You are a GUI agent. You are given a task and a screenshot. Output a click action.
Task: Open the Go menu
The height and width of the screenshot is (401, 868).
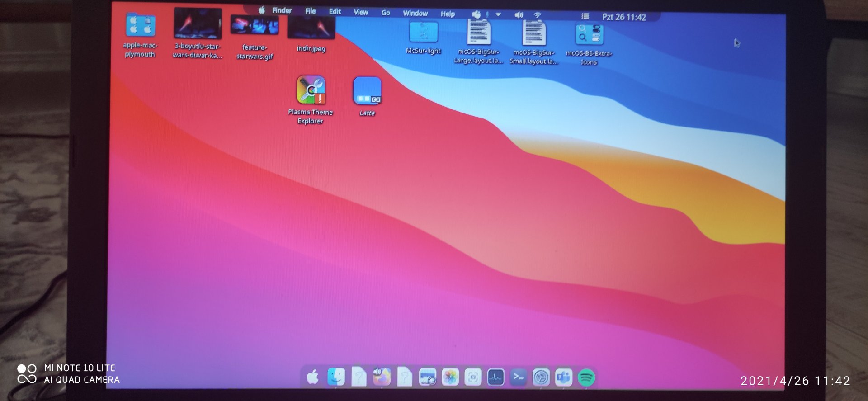pos(386,13)
